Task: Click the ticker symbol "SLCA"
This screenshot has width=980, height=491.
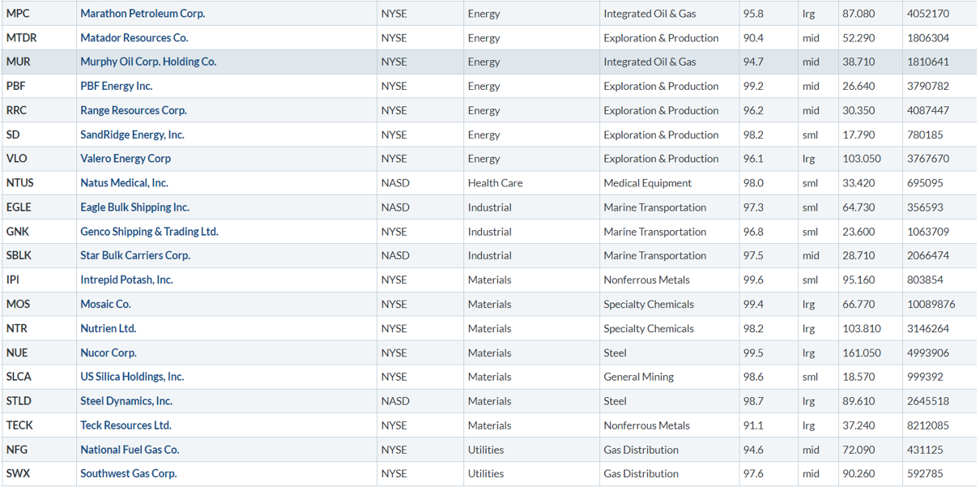Action: tap(19, 377)
